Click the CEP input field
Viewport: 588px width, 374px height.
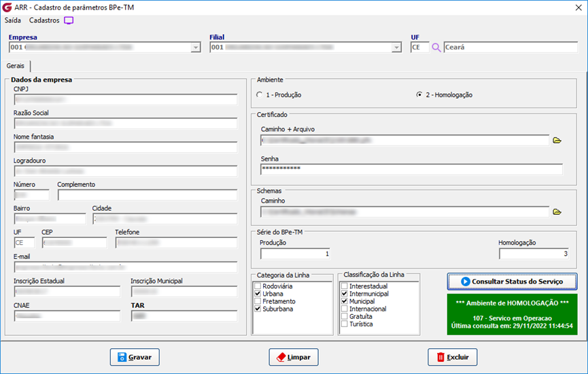[x=75, y=243]
